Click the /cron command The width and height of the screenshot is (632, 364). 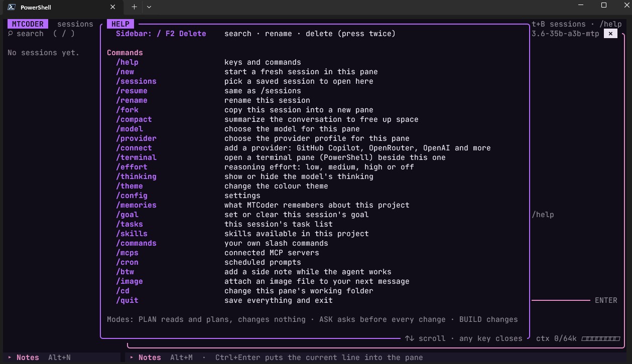pos(127,262)
